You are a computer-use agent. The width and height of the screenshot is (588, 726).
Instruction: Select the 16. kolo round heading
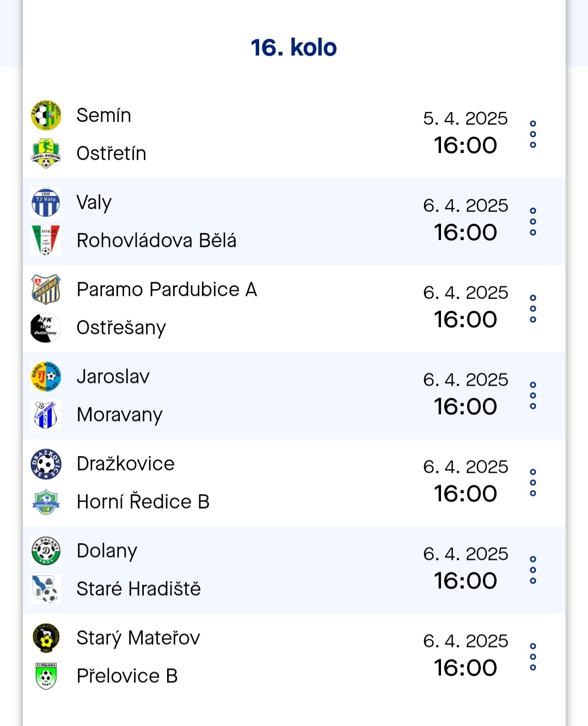point(294,48)
